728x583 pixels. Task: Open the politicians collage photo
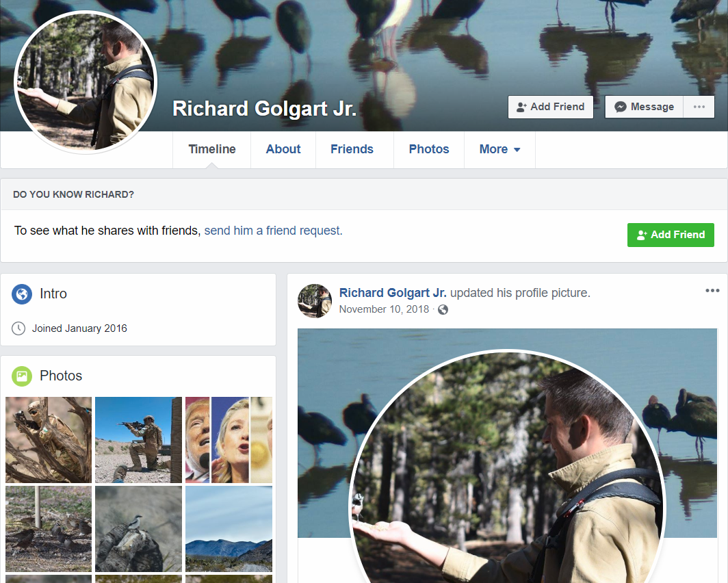coord(229,440)
